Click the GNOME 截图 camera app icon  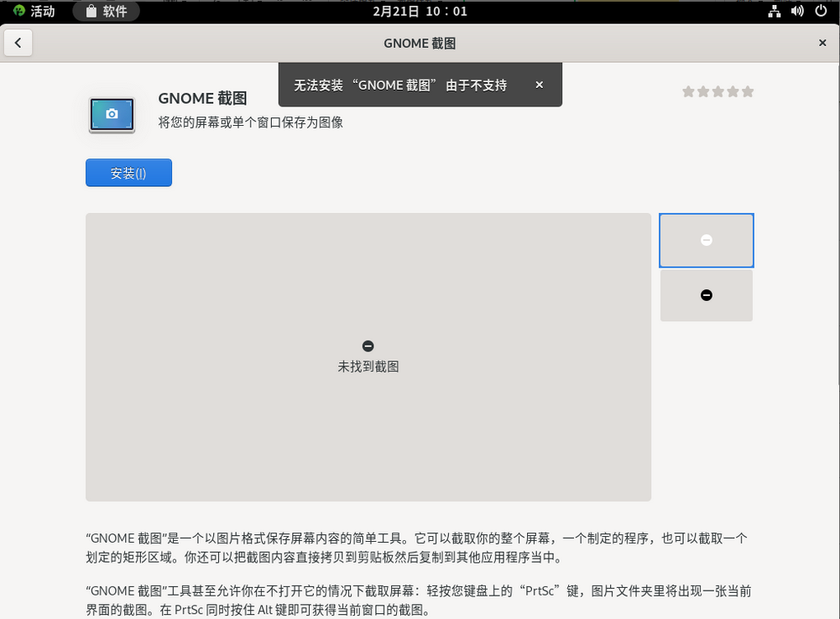click(x=112, y=114)
